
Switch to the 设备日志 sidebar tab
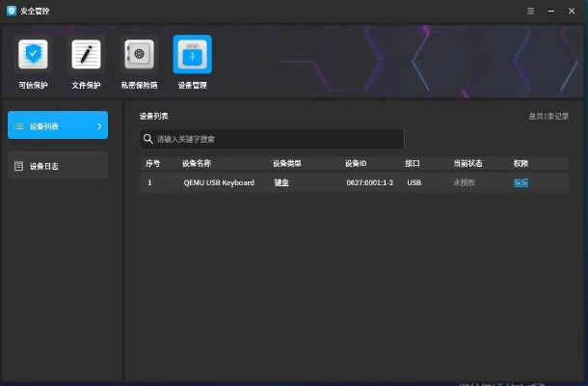(x=57, y=166)
